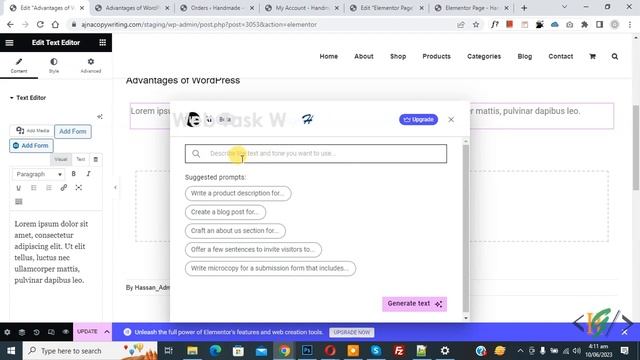Open the widgets grid panel
The image size is (640, 360).
(x=102, y=42)
